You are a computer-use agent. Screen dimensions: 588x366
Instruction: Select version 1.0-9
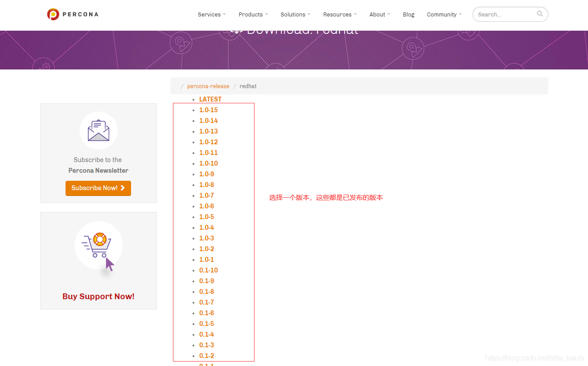coord(207,174)
